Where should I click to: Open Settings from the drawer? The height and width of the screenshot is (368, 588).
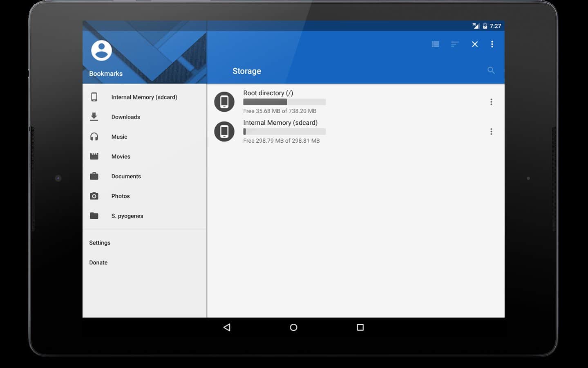(x=100, y=243)
